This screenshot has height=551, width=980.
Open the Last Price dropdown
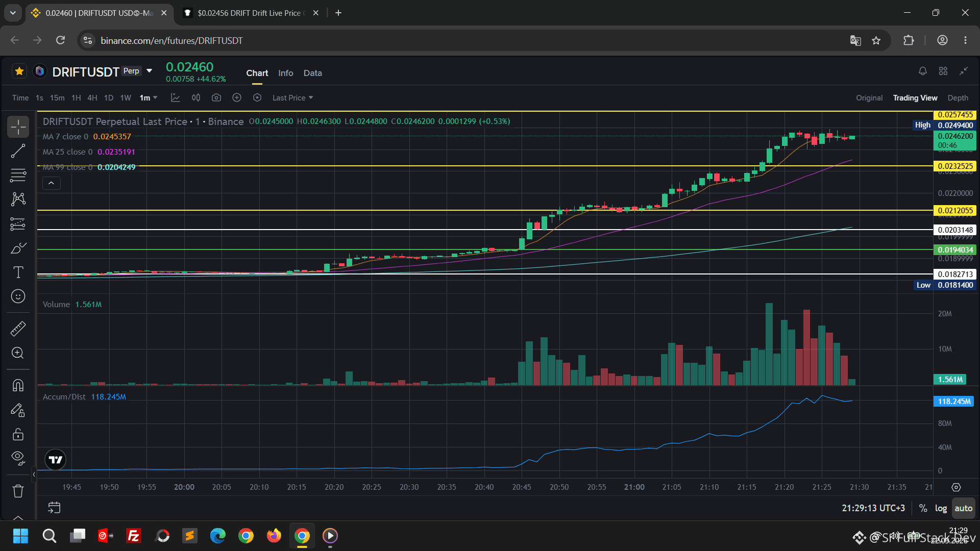pyautogui.click(x=292, y=98)
